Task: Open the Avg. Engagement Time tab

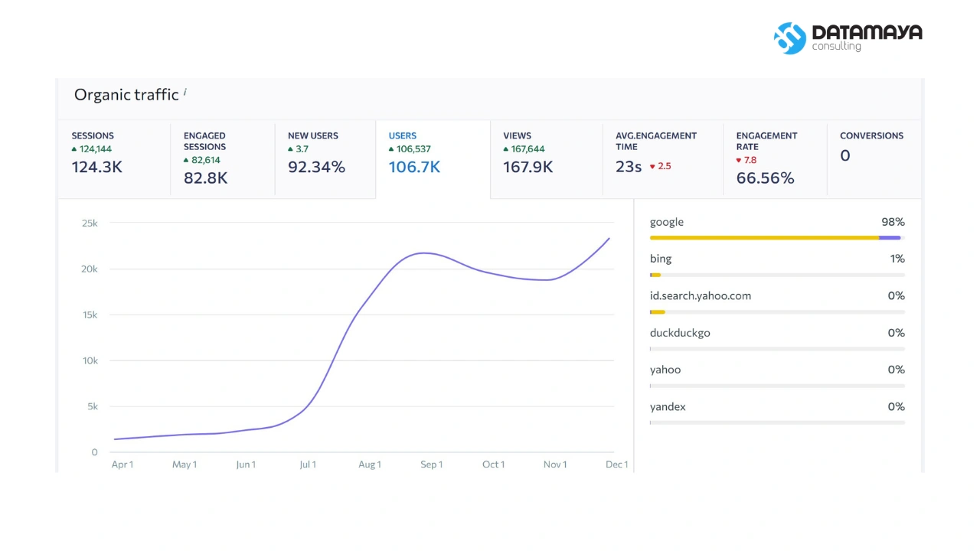Action: point(663,159)
